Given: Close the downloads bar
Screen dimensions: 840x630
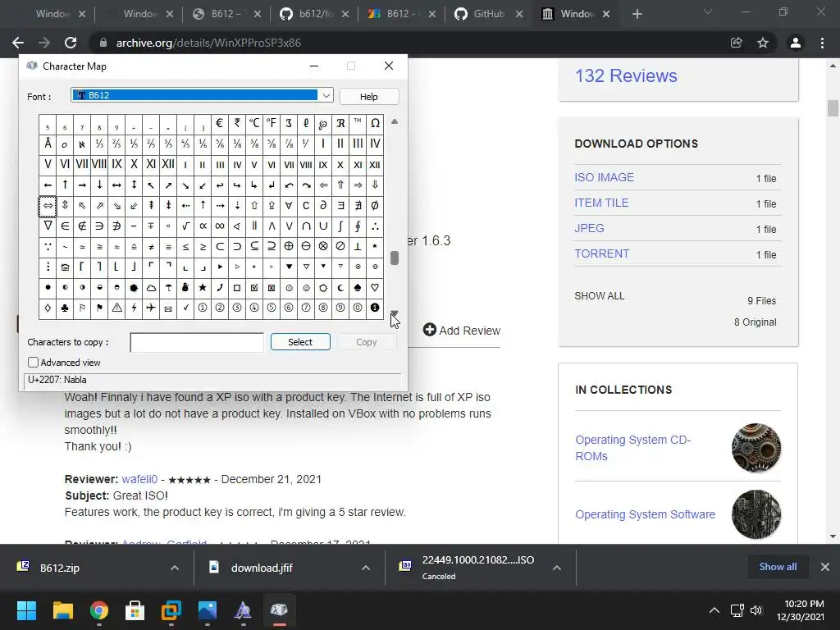Looking at the screenshot, I should (825, 567).
